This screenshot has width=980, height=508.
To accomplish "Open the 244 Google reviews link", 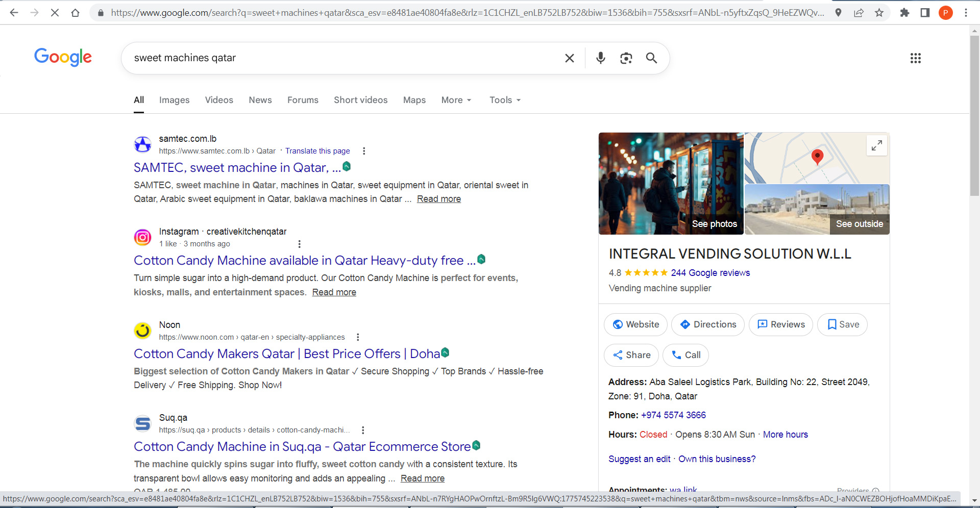I will (x=710, y=273).
